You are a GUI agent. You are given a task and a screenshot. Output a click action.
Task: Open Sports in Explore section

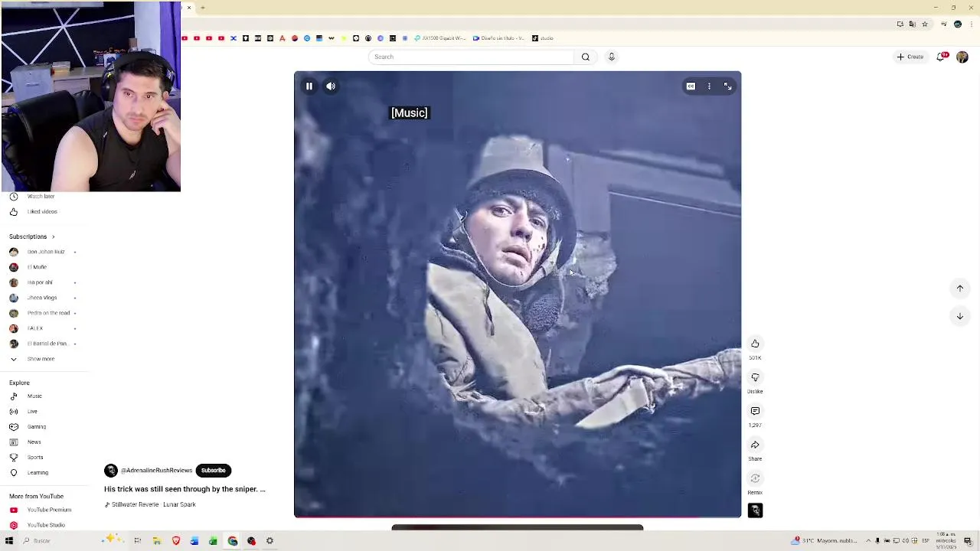click(35, 458)
